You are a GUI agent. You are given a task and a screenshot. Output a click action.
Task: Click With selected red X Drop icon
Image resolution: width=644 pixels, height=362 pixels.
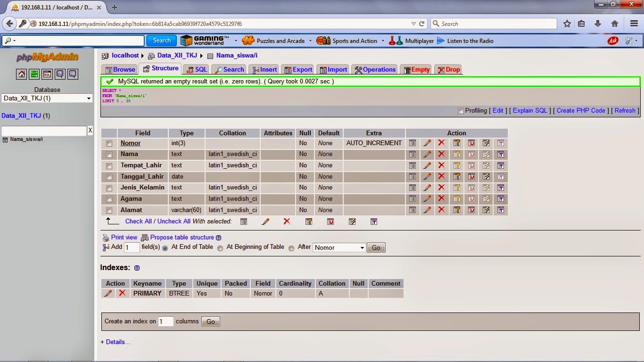coord(287,222)
